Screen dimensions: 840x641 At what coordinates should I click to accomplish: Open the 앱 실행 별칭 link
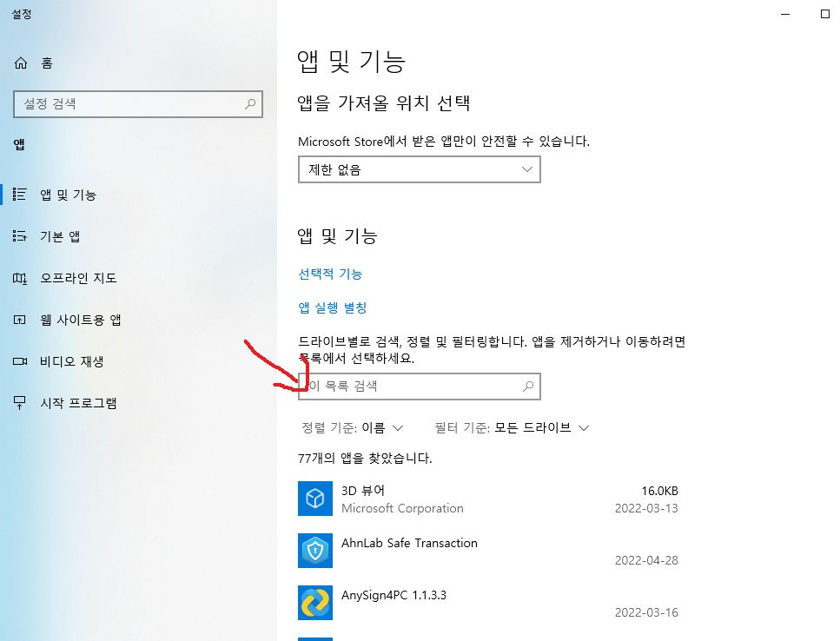pyautogui.click(x=332, y=307)
